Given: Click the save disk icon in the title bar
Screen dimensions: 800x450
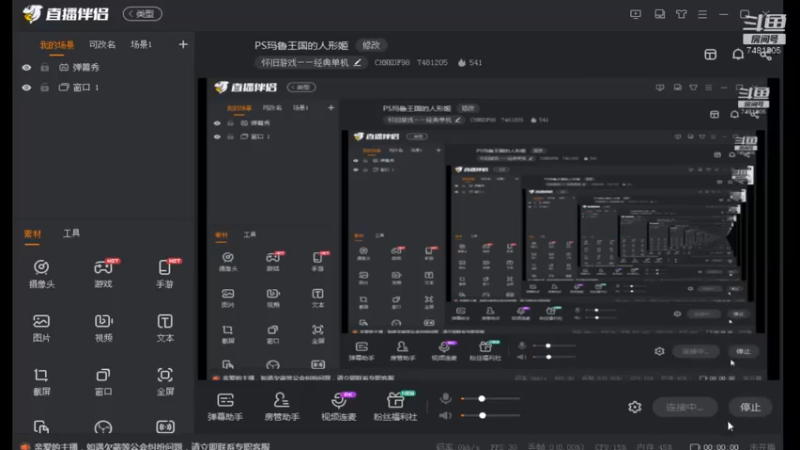Looking at the screenshot, I should click(x=660, y=14).
